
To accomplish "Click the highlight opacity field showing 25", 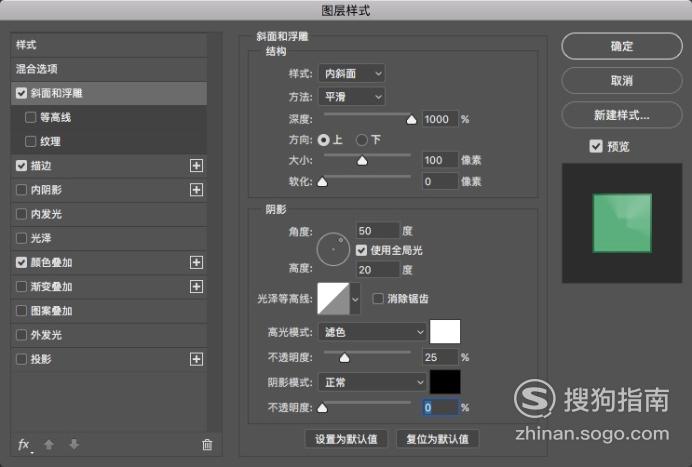I will [440, 357].
